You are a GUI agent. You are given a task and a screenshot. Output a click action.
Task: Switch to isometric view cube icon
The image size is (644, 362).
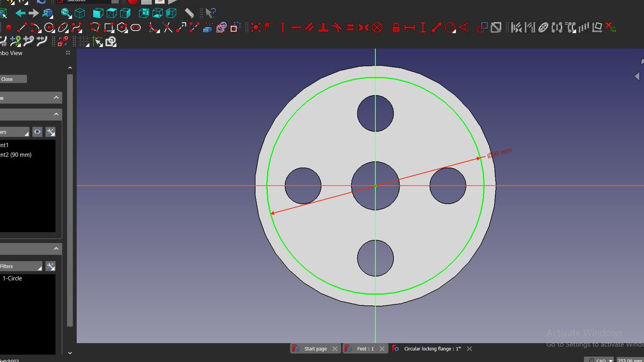[79, 13]
